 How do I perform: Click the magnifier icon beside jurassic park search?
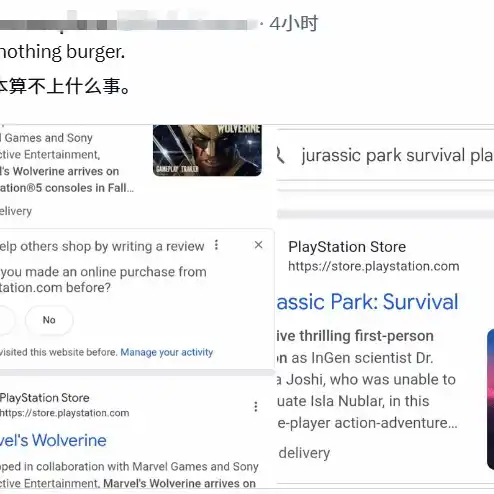click(281, 155)
